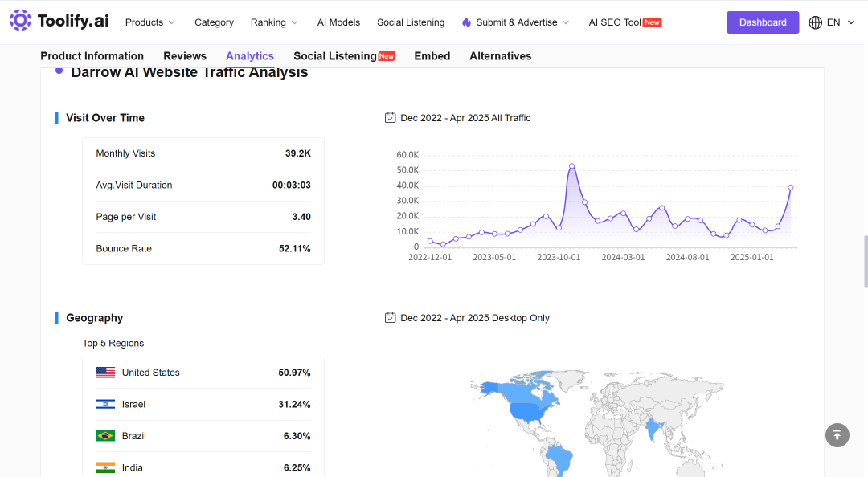Click the last data point on traffic chart

click(x=791, y=188)
